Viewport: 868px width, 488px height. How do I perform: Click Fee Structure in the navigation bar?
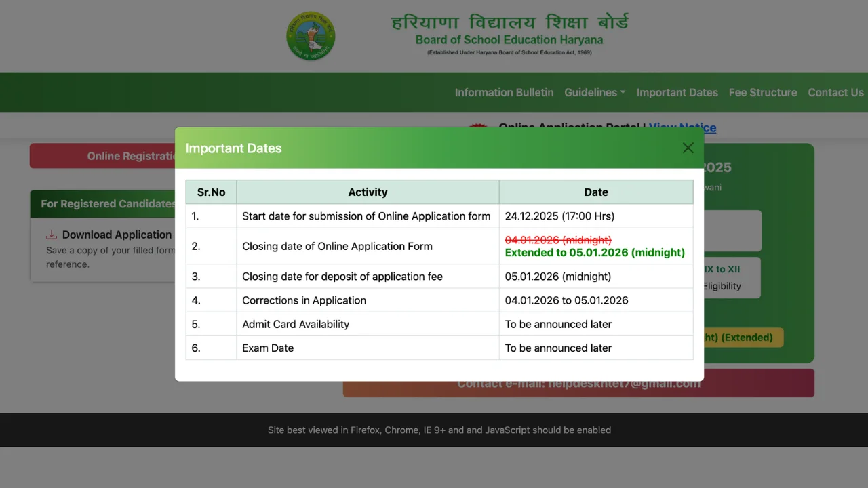coord(763,92)
